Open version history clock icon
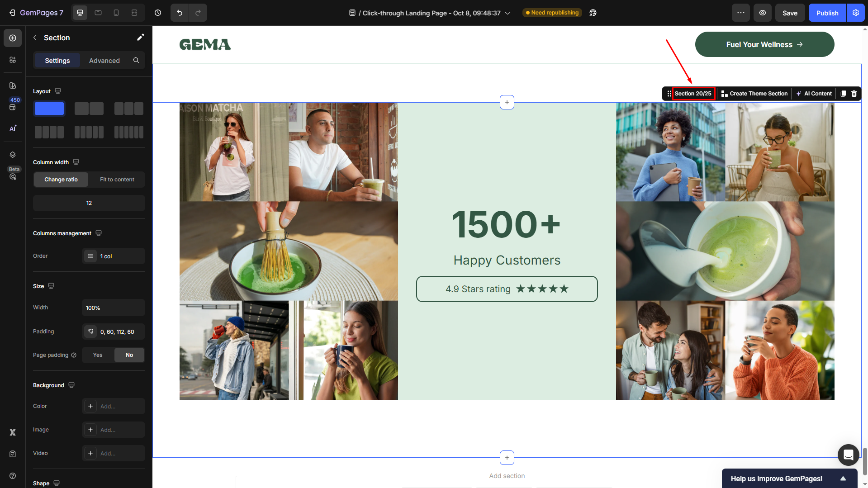The width and height of the screenshot is (868, 488). pos(158,13)
